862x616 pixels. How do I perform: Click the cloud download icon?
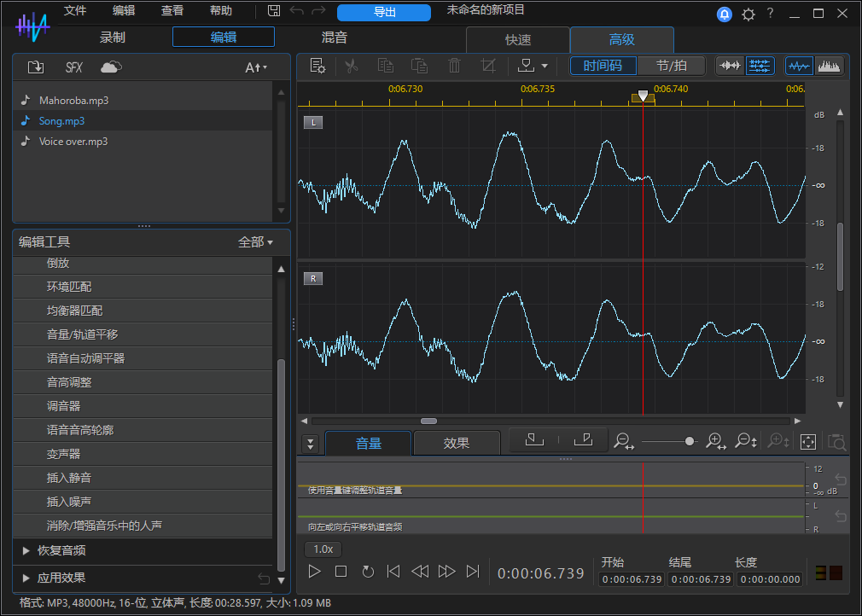110,67
